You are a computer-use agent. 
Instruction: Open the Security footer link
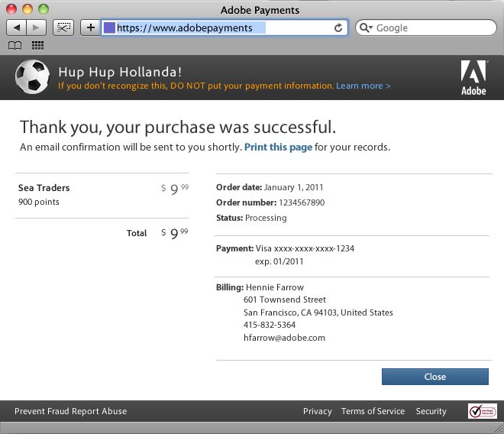(431, 411)
